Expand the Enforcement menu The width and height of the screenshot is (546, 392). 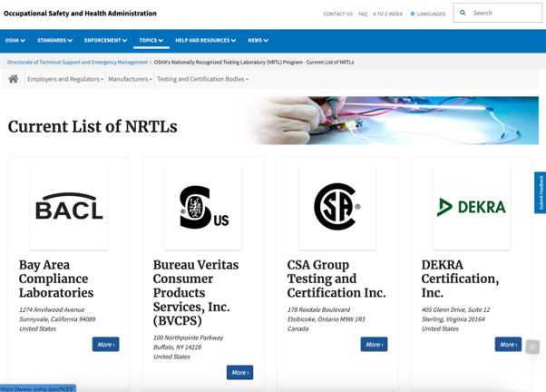[106, 40]
